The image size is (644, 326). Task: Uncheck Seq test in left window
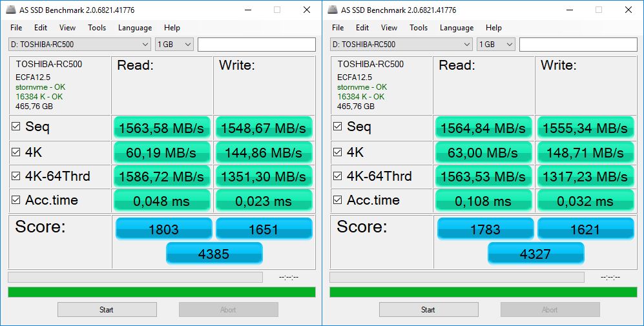(x=16, y=127)
